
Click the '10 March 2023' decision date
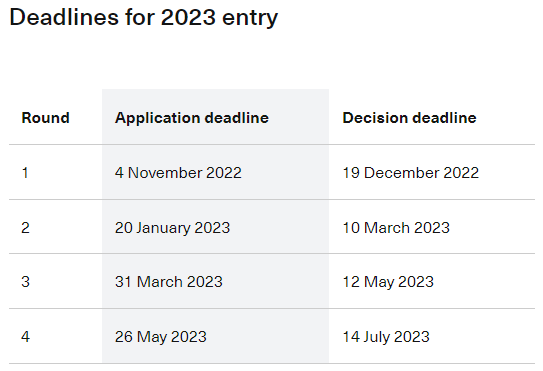point(396,228)
